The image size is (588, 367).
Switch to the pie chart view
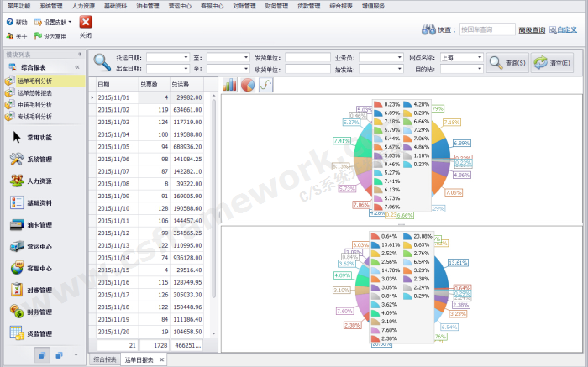tap(248, 85)
